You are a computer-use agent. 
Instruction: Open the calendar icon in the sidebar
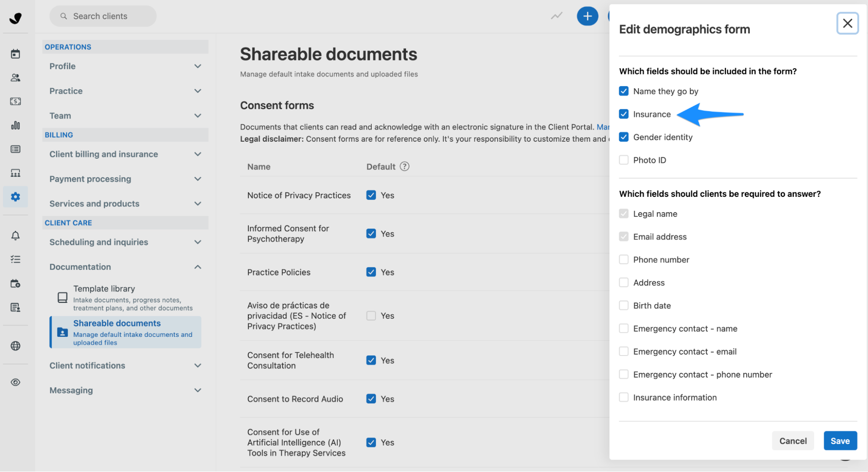pos(15,54)
